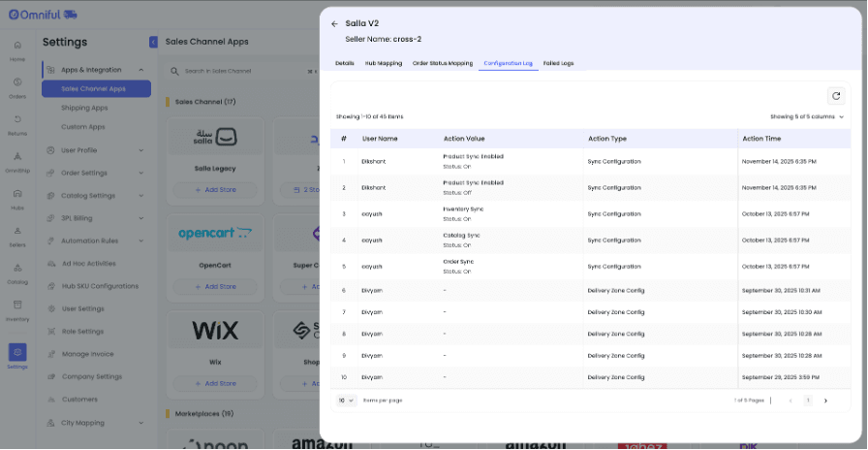Open the items per page dropdown

tap(346, 400)
